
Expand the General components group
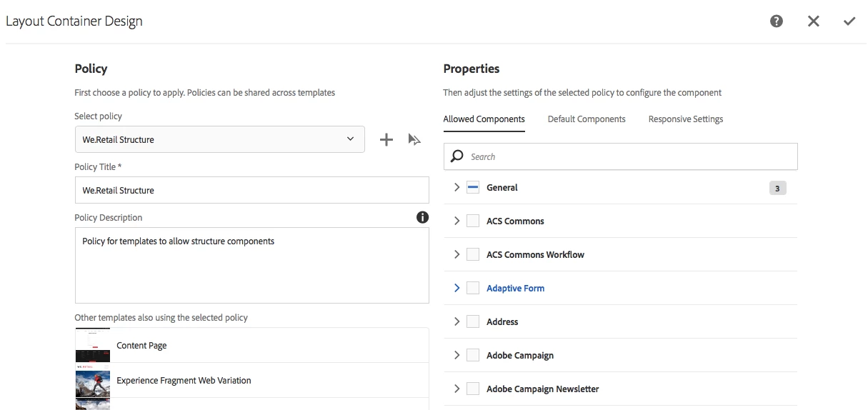point(457,188)
